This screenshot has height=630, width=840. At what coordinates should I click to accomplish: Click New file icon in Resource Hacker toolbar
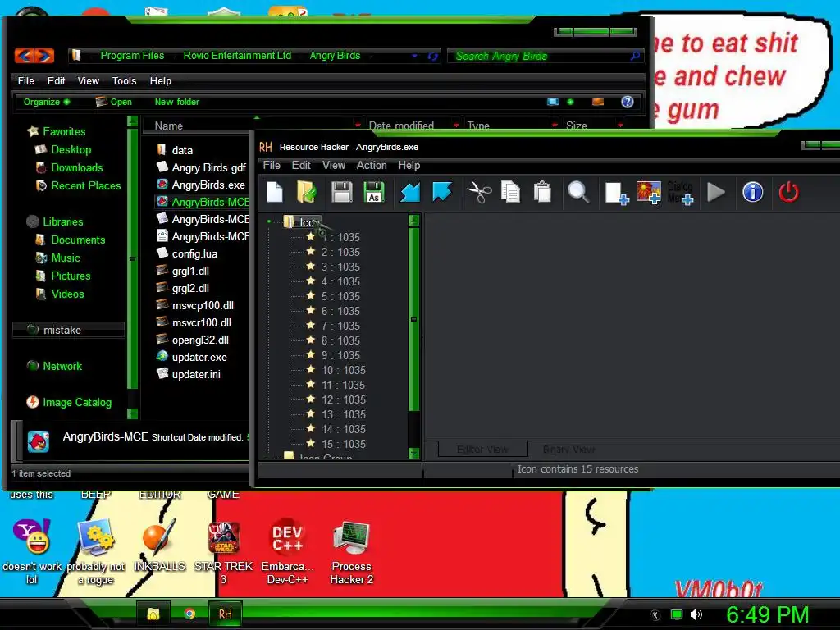(275, 192)
